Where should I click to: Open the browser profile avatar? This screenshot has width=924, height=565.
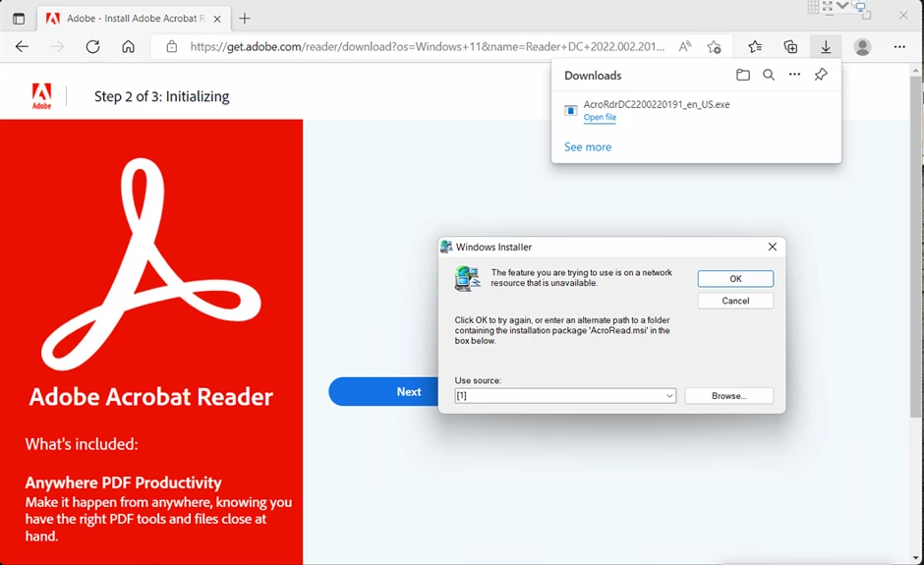(x=862, y=46)
